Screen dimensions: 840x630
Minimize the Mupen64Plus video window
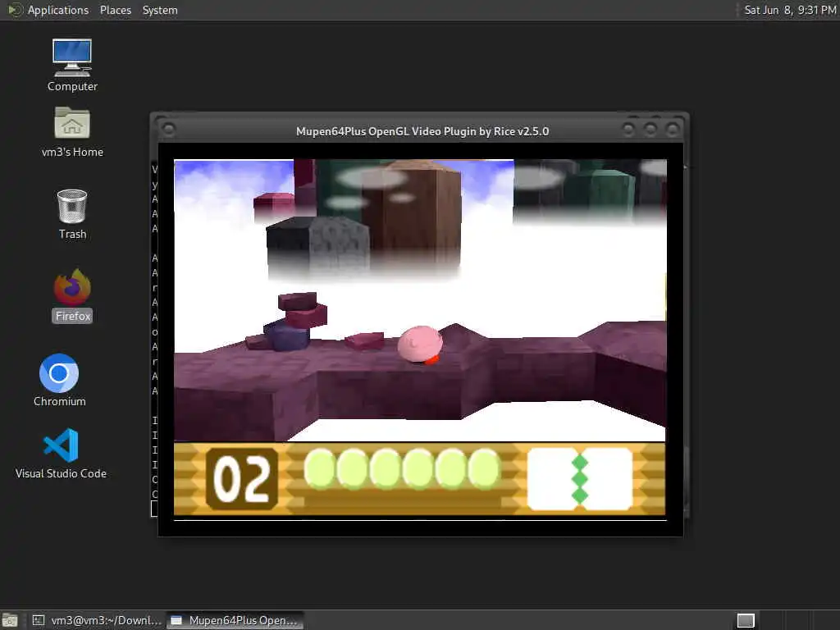[x=628, y=129]
